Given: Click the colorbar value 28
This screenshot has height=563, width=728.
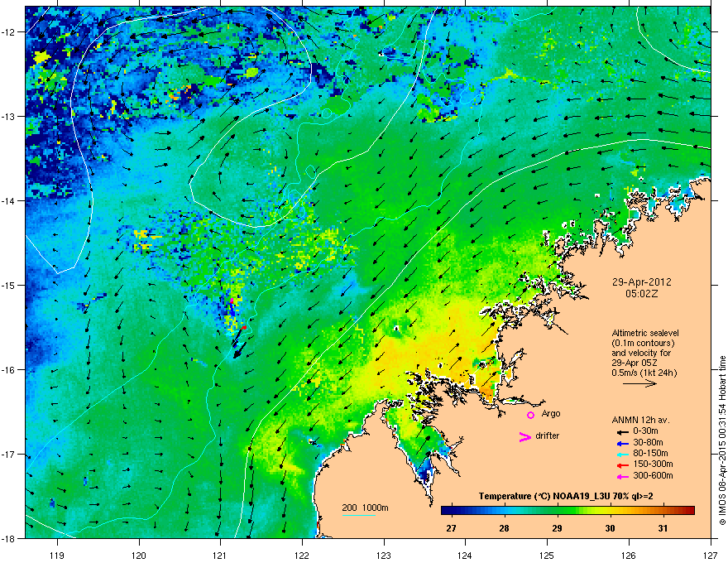Looking at the screenshot, I should [504, 528].
